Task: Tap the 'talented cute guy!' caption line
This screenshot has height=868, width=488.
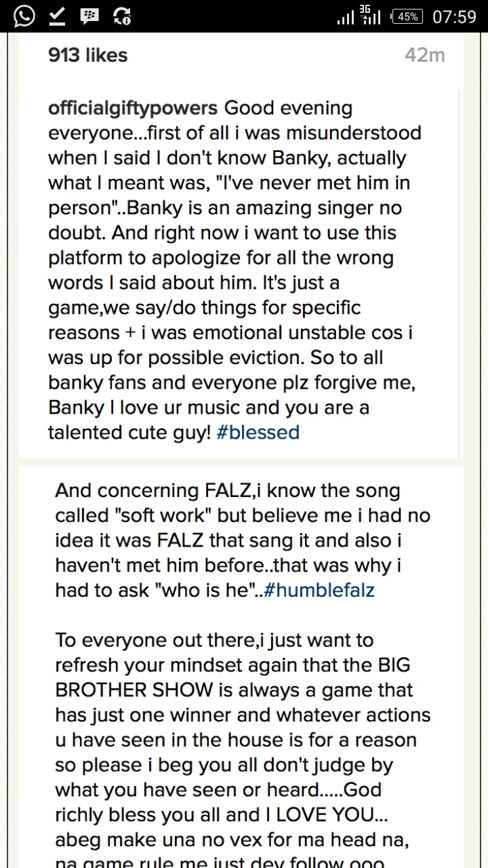Action: point(130,432)
